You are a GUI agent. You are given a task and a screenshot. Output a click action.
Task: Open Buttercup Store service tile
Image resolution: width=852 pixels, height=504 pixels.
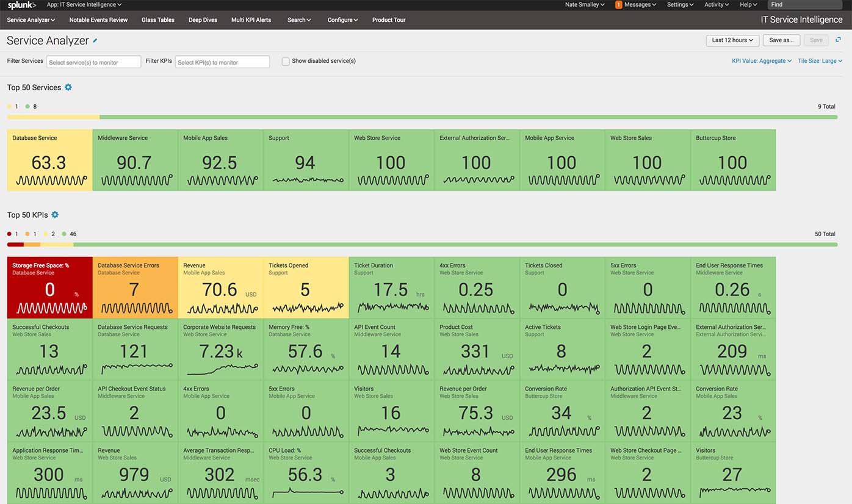(733, 160)
